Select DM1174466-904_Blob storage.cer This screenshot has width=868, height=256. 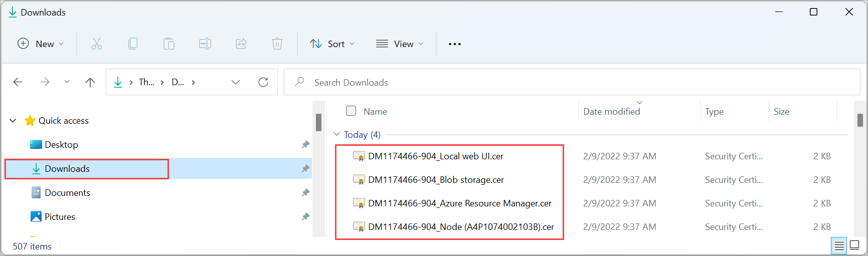[436, 180]
